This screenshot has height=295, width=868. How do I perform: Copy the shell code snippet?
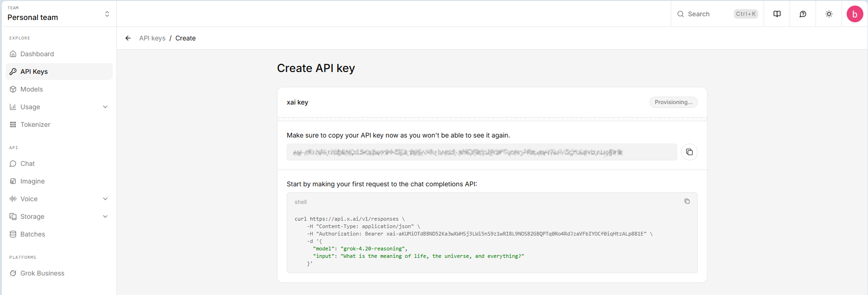687,201
